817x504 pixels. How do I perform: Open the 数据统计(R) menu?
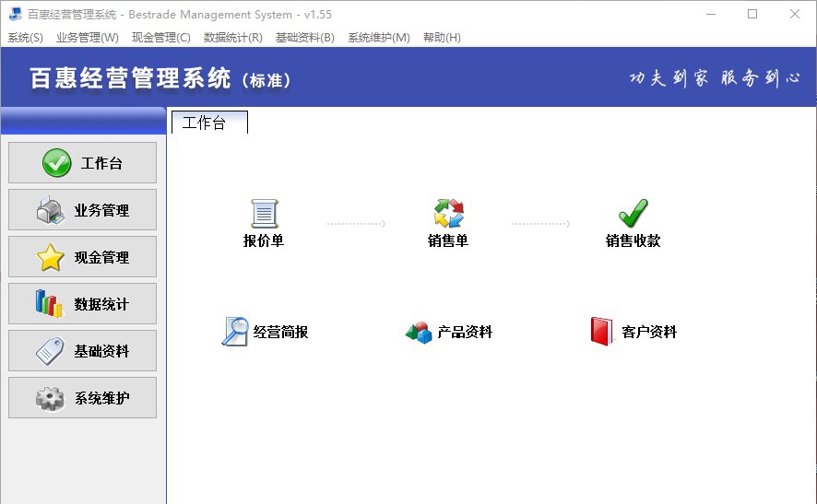[x=233, y=38]
